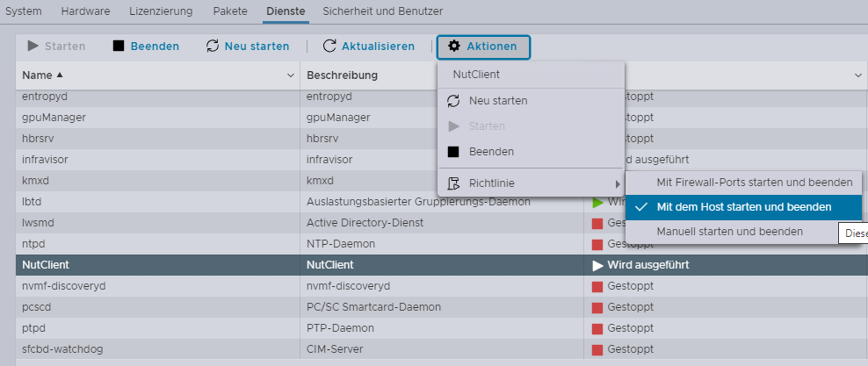Select Mit dem Host starten und beenden
This screenshot has width=868, height=366.
click(x=743, y=207)
